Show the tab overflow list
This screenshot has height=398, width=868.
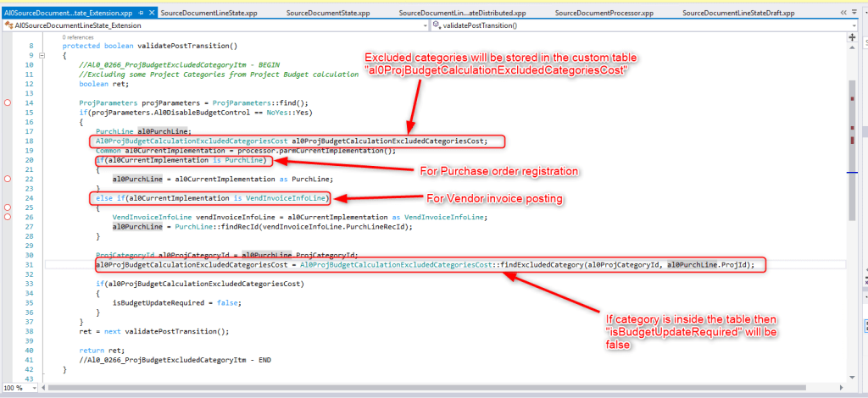pos(854,14)
